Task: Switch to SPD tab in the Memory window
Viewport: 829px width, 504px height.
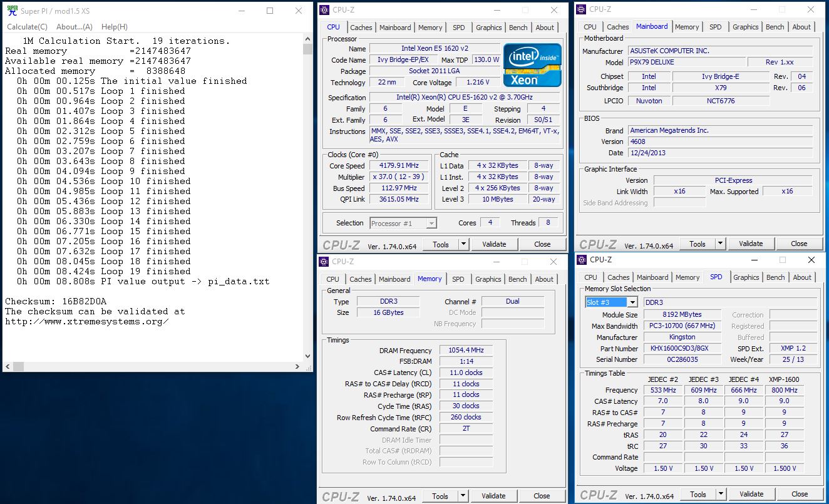Action: point(458,279)
